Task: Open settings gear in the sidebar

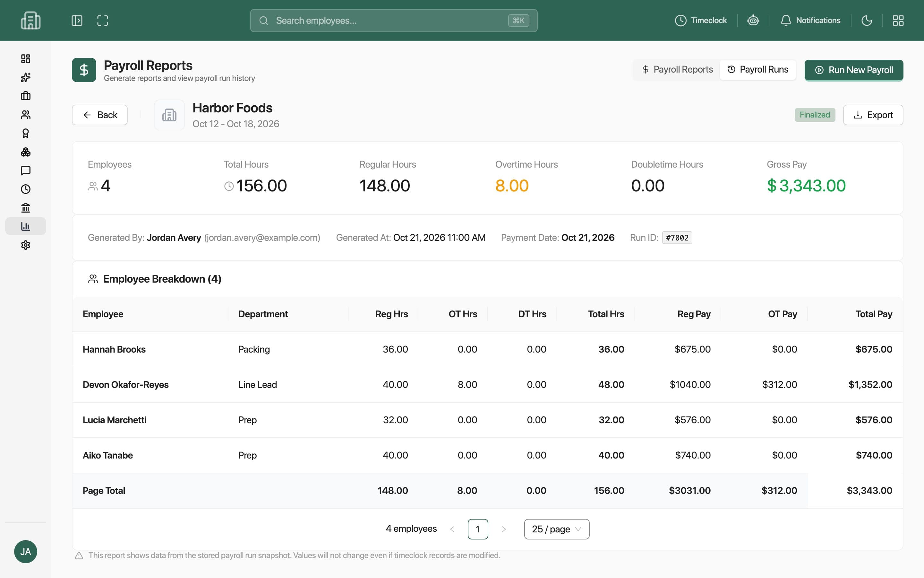Action: (x=26, y=245)
